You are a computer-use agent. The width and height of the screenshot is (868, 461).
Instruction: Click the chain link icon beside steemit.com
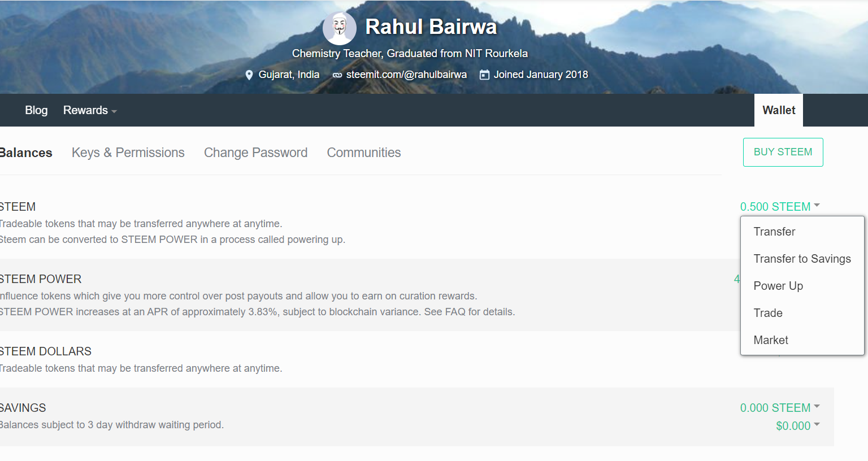coord(337,75)
